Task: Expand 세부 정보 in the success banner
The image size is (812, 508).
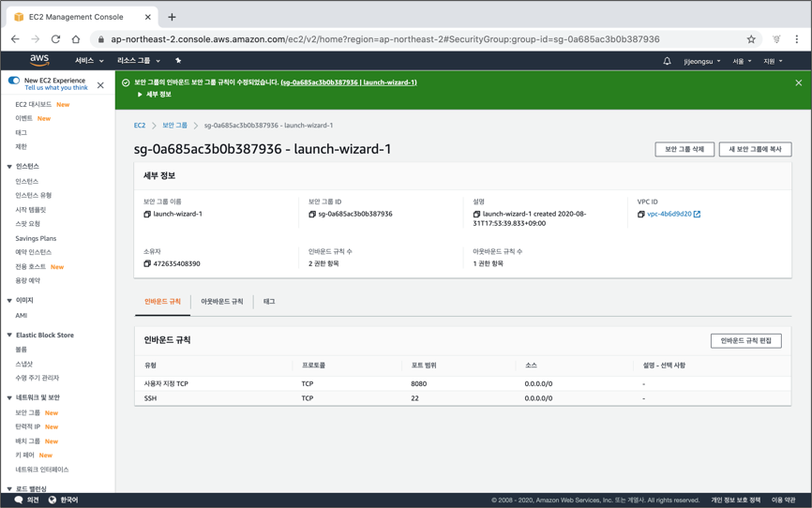Action: (x=155, y=95)
